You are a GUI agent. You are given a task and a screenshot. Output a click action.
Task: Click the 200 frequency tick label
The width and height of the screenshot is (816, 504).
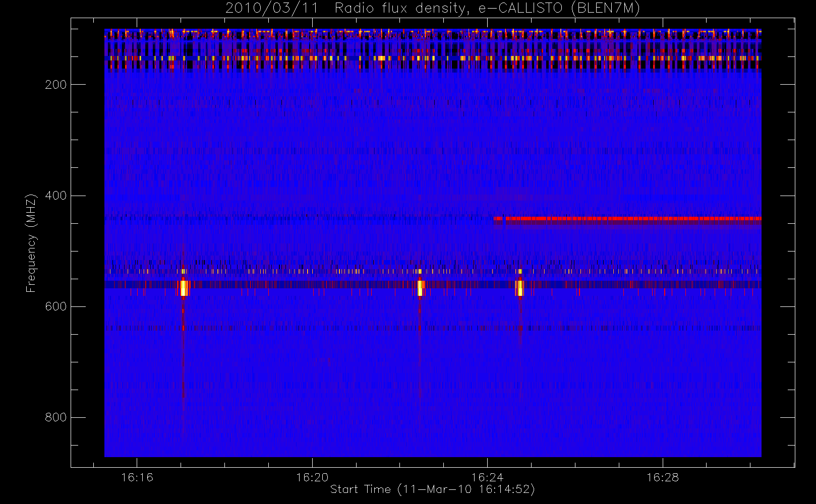56,85
